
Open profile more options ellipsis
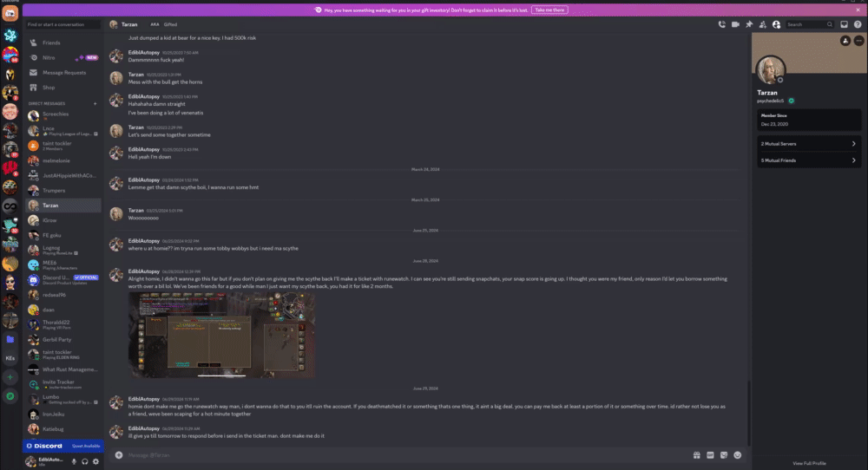(858, 41)
